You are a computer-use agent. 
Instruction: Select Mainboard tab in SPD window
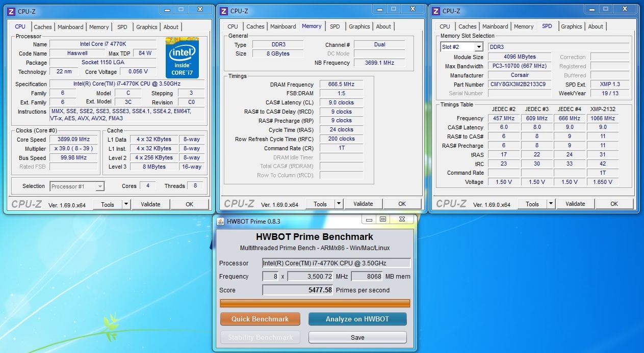coord(495,26)
